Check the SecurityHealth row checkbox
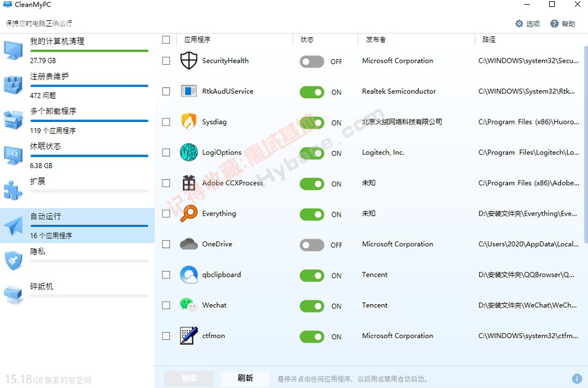Image resolution: width=588 pixels, height=388 pixels. coord(166,61)
